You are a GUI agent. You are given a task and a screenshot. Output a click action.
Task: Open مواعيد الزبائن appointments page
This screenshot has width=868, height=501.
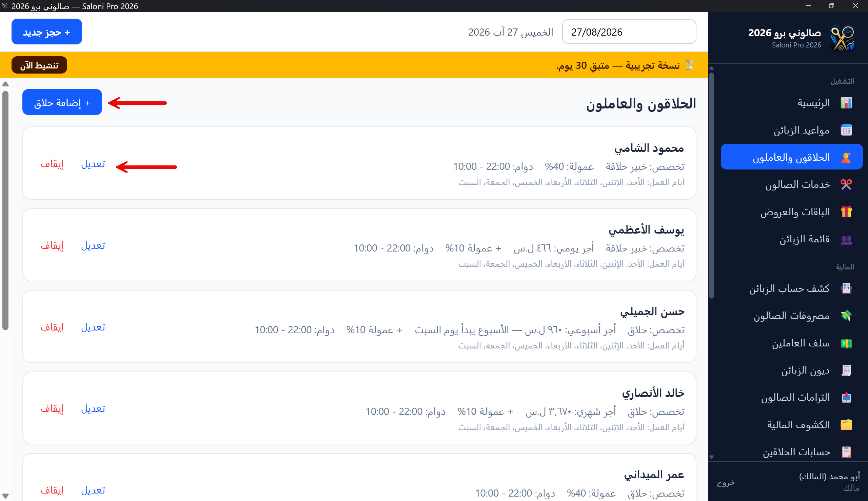(792, 130)
